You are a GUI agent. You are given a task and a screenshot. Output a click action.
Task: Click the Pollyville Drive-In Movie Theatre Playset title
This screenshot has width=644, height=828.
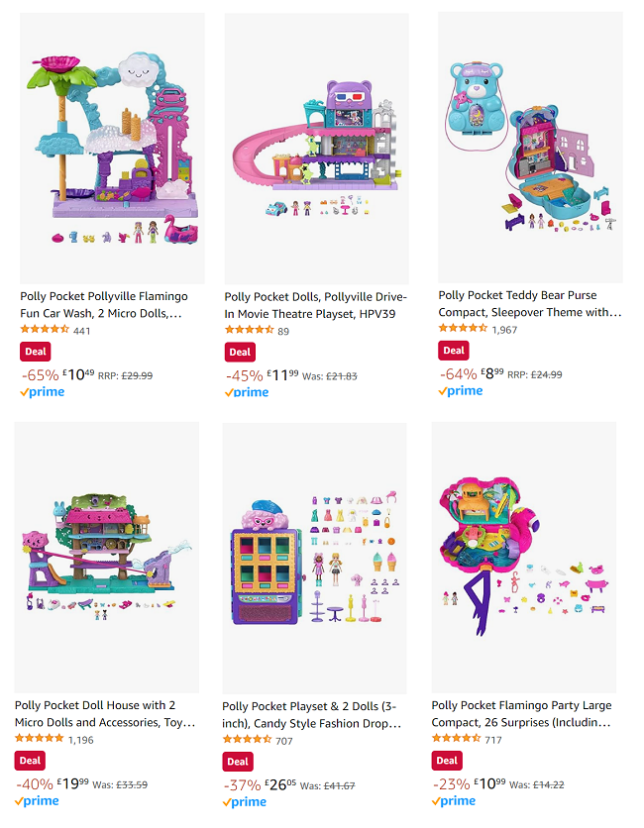tap(315, 305)
